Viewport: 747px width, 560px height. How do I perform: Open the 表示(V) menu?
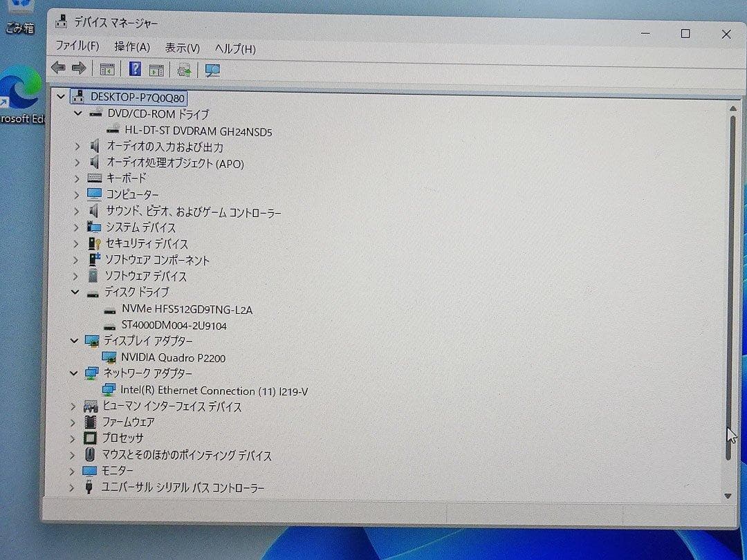click(182, 47)
